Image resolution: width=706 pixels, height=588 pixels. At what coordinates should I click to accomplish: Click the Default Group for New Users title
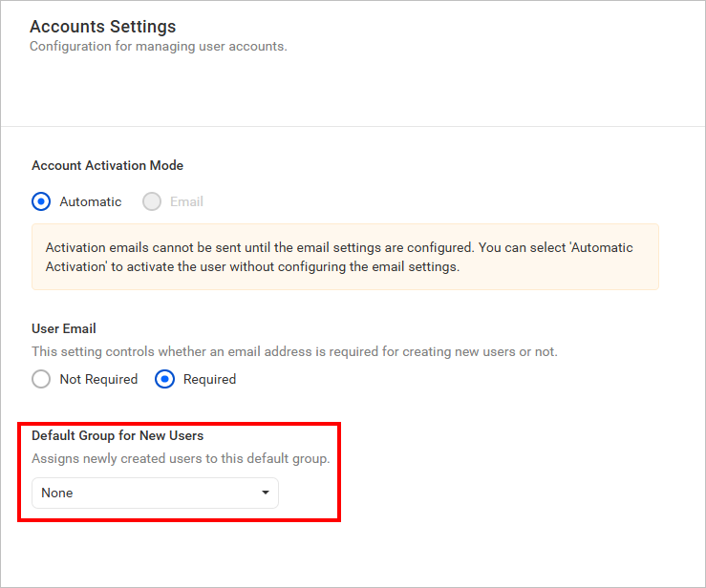[x=118, y=435]
